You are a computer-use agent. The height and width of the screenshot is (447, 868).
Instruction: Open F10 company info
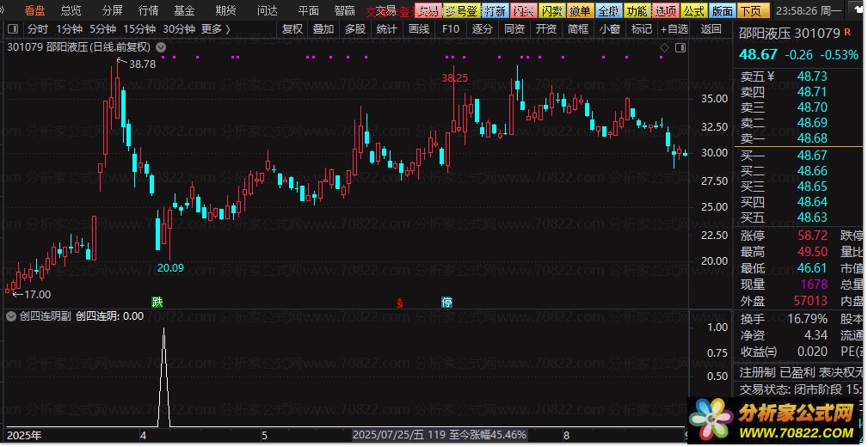451,28
